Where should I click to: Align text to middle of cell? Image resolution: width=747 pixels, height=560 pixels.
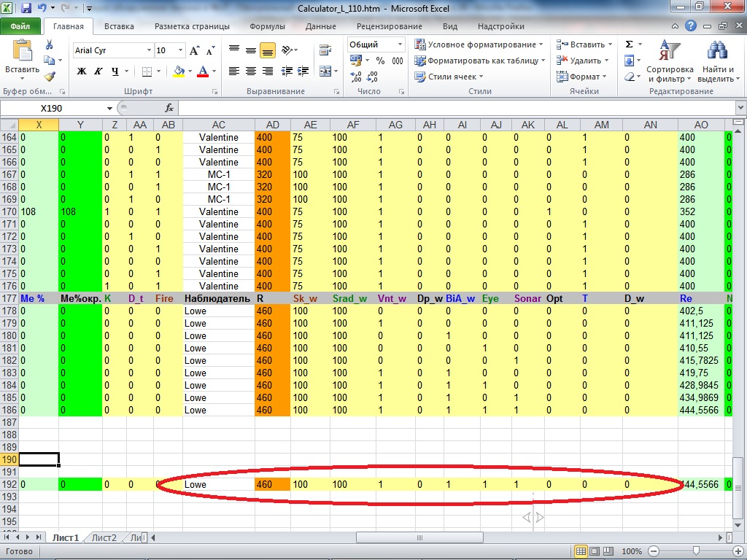(x=251, y=50)
